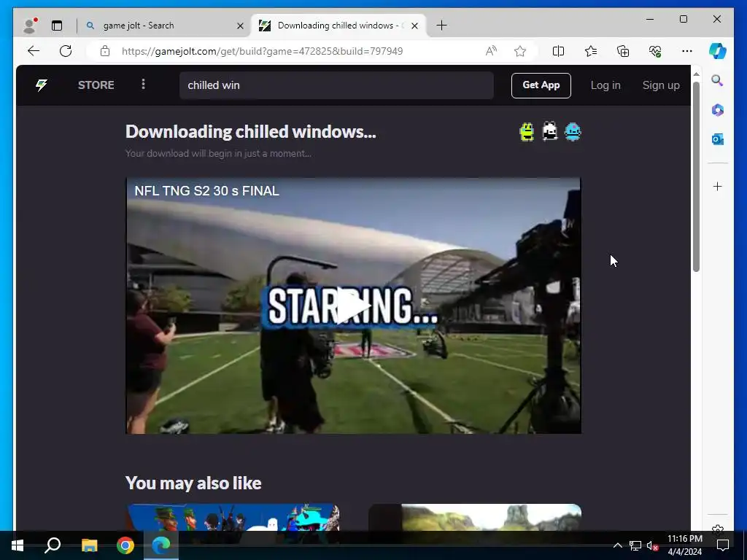Image resolution: width=747 pixels, height=560 pixels.
Task: Open File Explorer from taskbar
Action: [x=89, y=545]
